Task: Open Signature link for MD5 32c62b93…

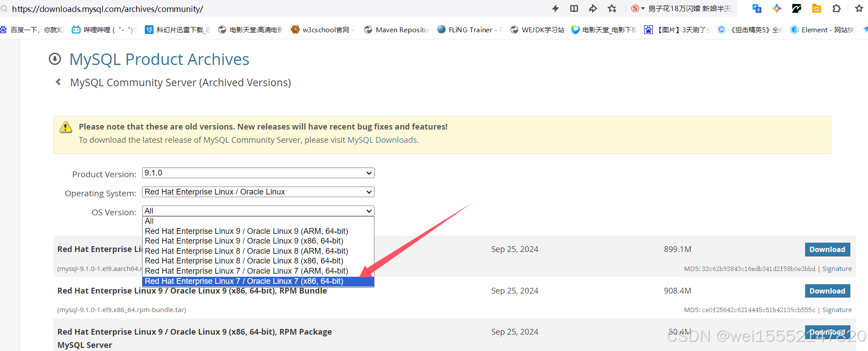Action: [x=837, y=269]
